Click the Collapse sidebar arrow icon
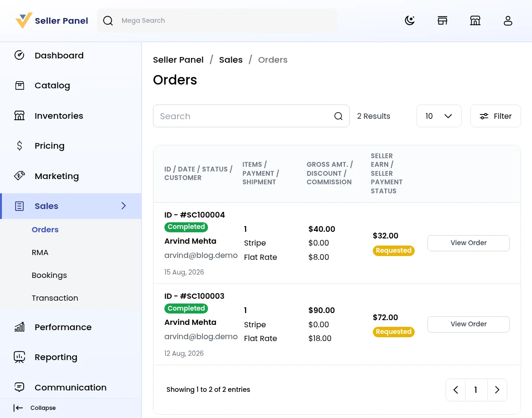This screenshot has width=532, height=418. [x=18, y=408]
